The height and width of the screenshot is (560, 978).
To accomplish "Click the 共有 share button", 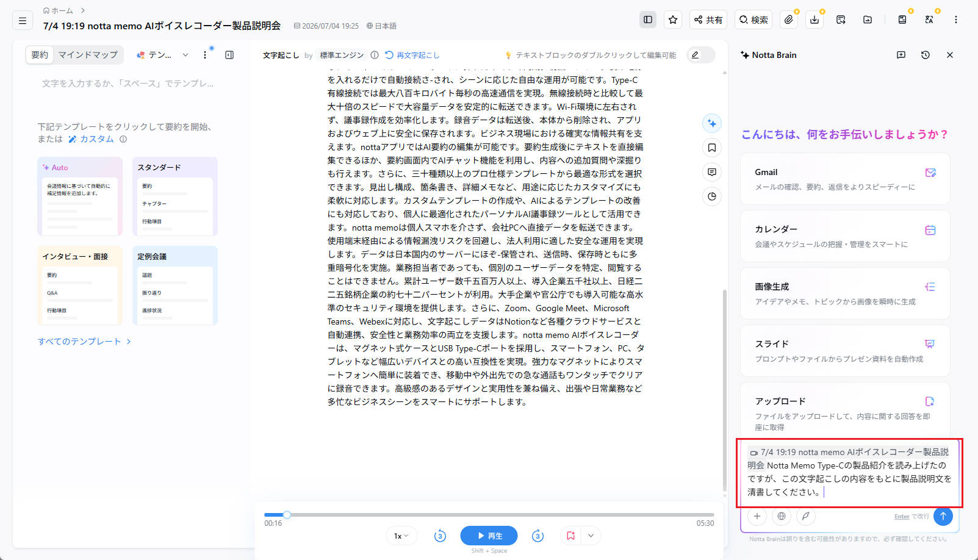I will [708, 20].
